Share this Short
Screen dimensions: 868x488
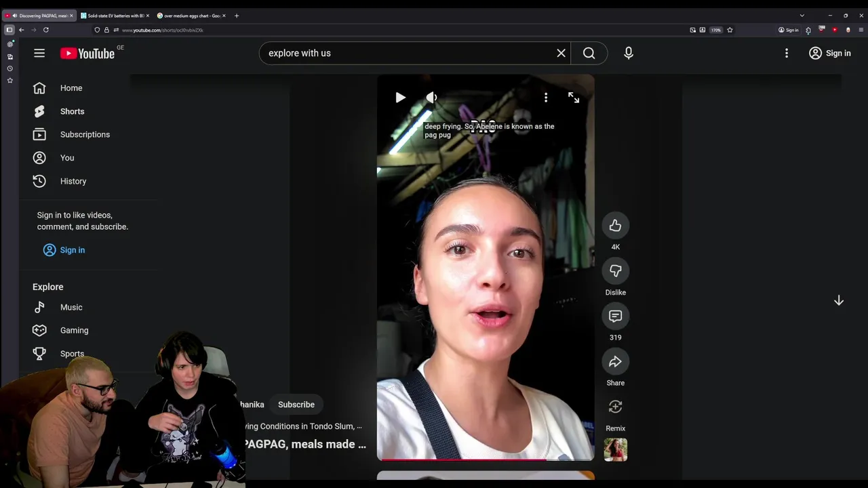tap(615, 361)
